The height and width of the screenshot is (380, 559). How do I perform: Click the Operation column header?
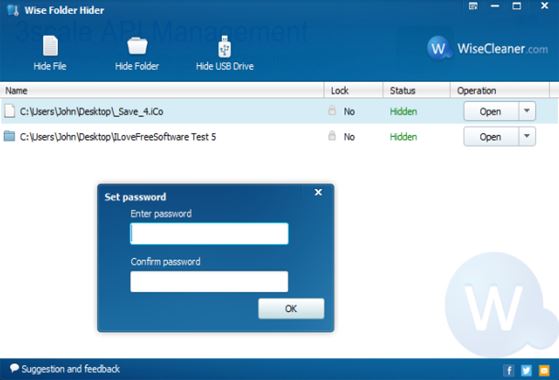(500, 91)
